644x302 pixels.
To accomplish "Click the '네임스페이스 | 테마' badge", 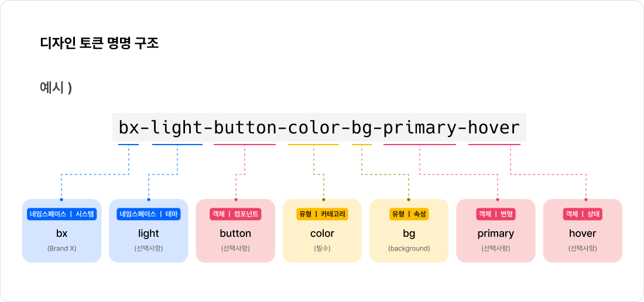I will pyautogui.click(x=149, y=214).
